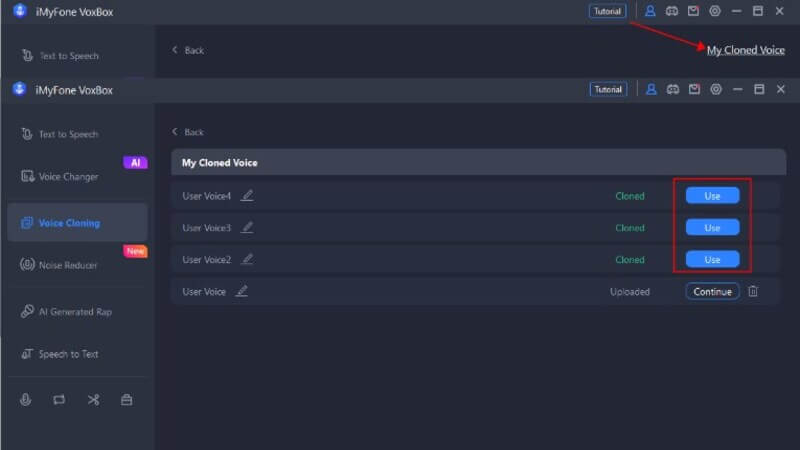The height and width of the screenshot is (450, 800).
Task: Select Voice Cloning in the sidebar
Action: click(78, 223)
